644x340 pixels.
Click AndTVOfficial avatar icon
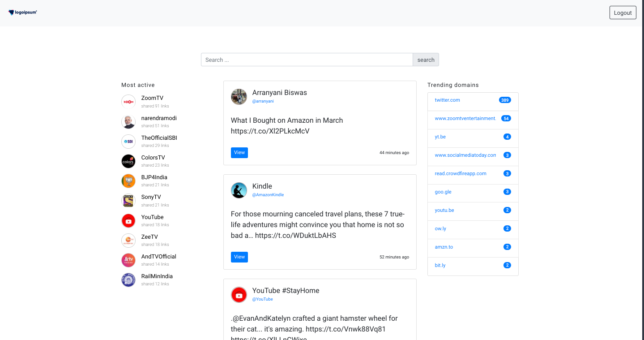click(128, 260)
